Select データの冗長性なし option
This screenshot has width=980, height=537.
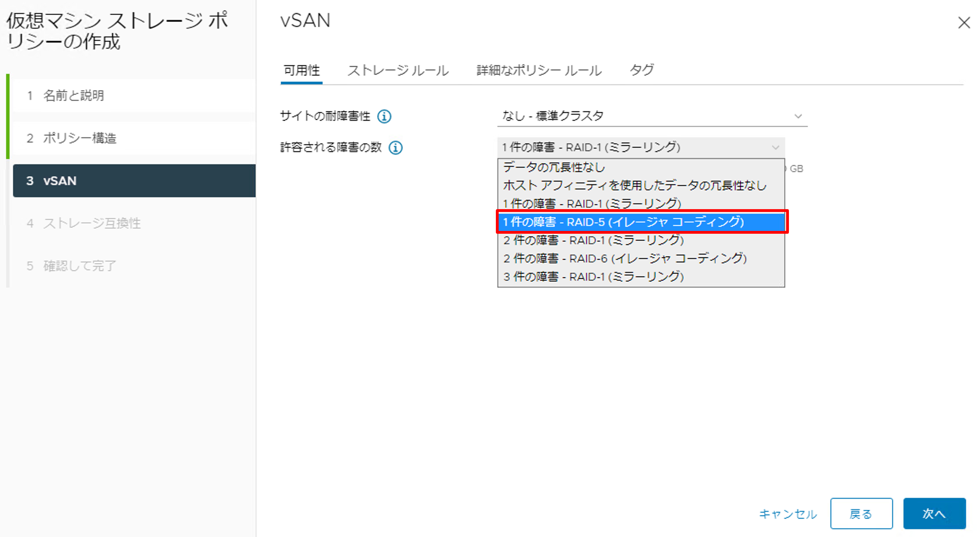[641, 167]
